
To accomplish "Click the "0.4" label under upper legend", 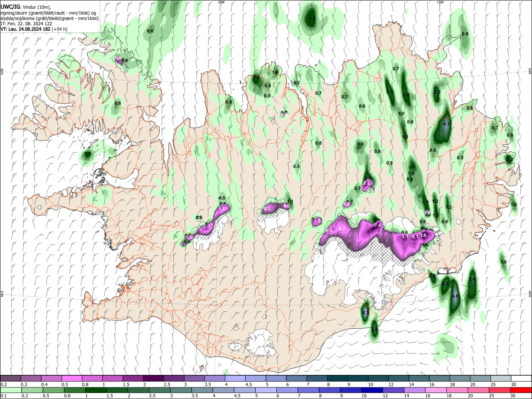I will click(44, 384).
